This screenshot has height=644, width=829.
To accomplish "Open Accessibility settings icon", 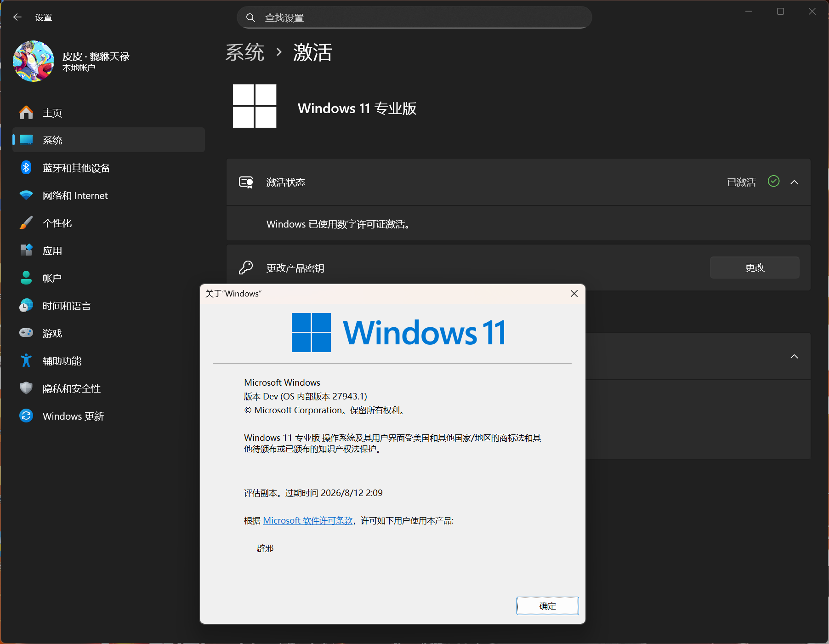I will coord(26,361).
